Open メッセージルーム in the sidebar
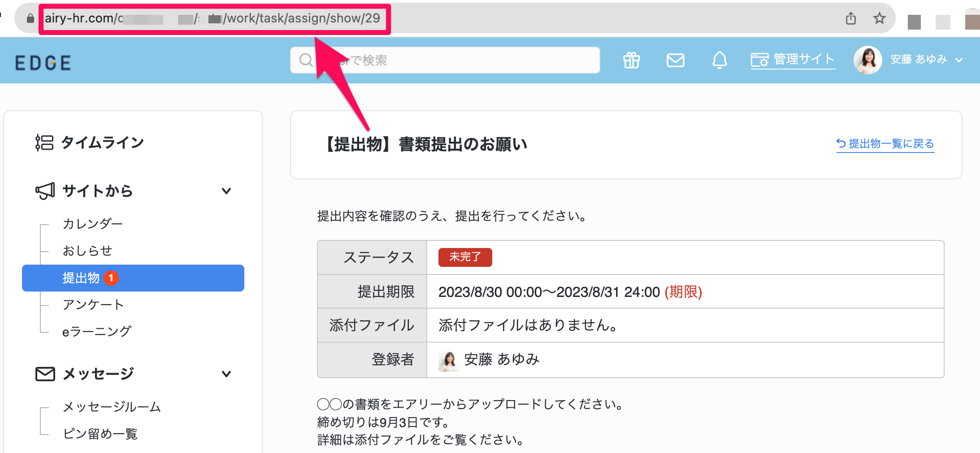Viewport: 980px width, 453px height. pyautogui.click(x=112, y=407)
